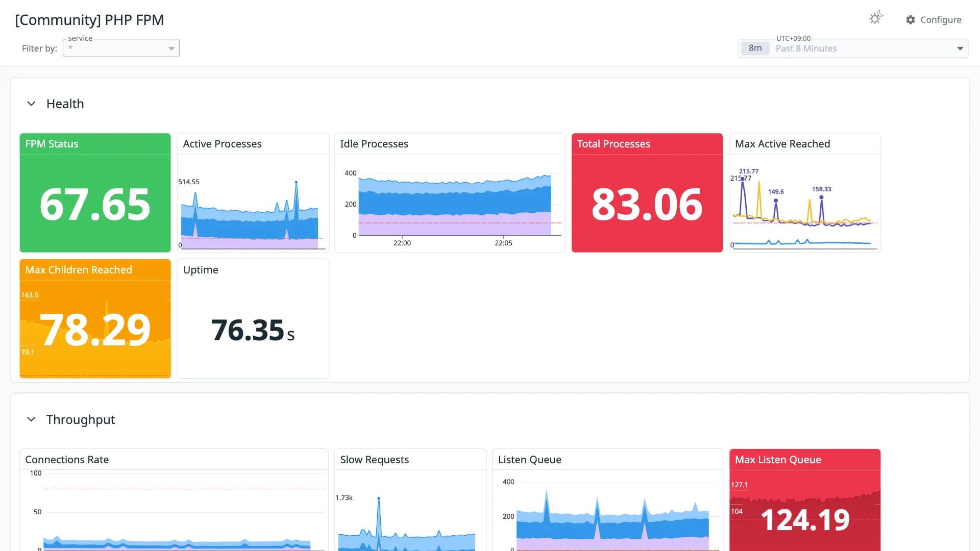Image resolution: width=980 pixels, height=551 pixels.
Task: Click the 149.6 peak label in Max Active Reached
Action: (776, 192)
